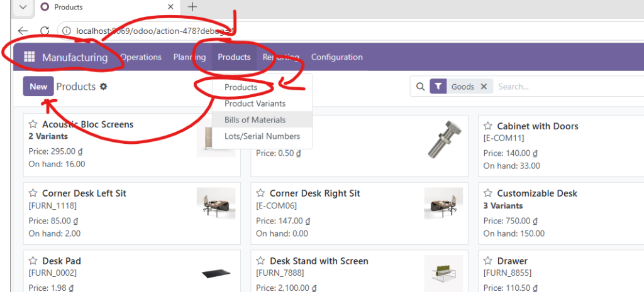Star the Corner Desk Left Sit product
644x292 pixels.
coord(33,193)
